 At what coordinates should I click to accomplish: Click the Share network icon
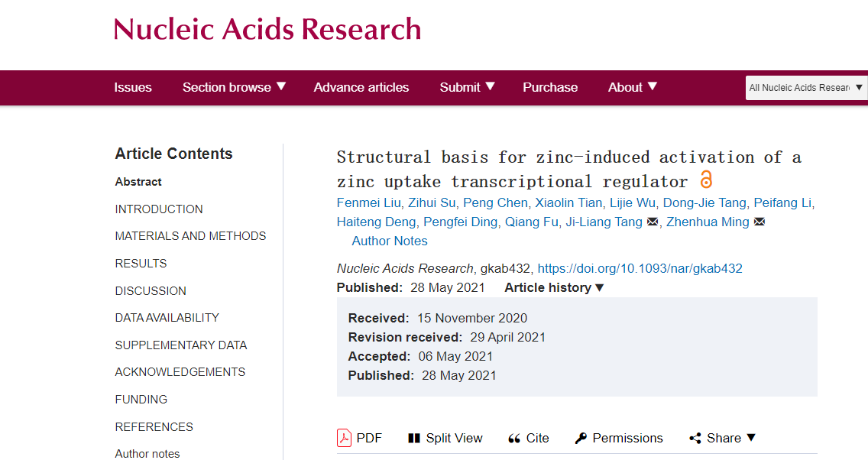pyautogui.click(x=695, y=438)
